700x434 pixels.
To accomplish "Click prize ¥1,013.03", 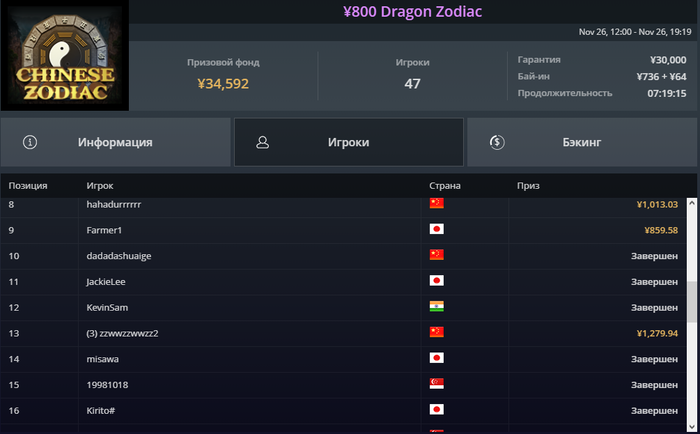I will coord(657,204).
